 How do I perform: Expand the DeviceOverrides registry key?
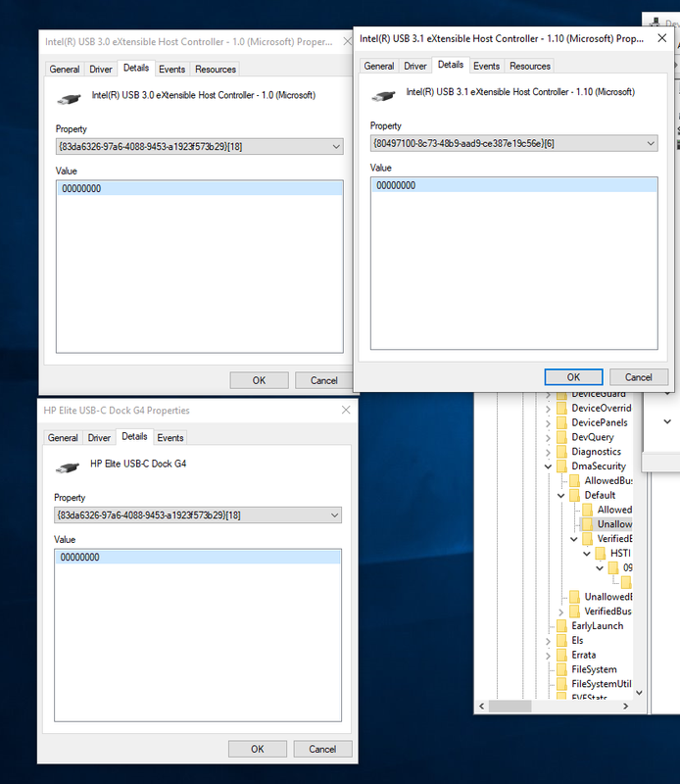point(548,409)
